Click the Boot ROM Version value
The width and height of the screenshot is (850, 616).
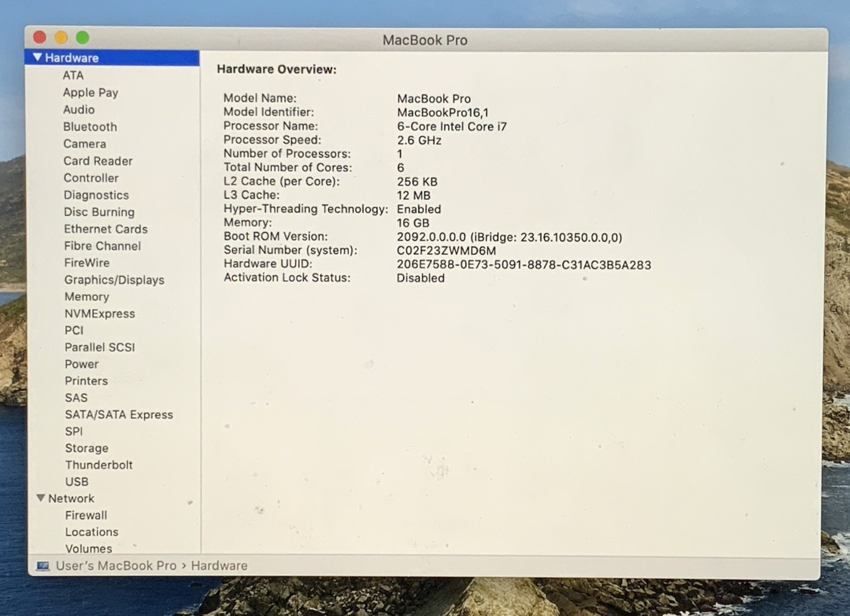pyautogui.click(x=509, y=238)
